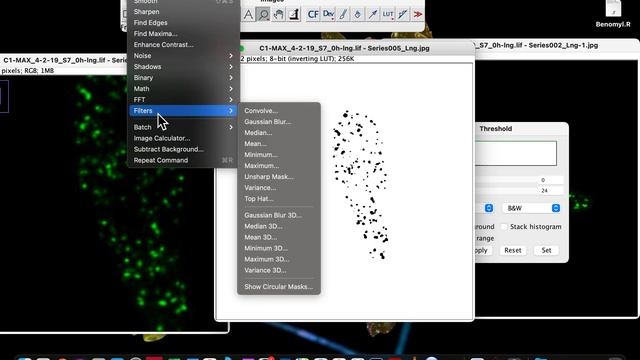
Task: Click Set in the Threshold dialog
Action: [x=547, y=250]
